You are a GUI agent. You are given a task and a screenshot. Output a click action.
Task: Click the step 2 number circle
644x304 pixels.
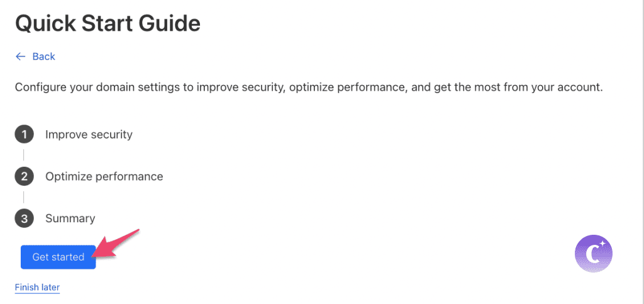pos(24,177)
